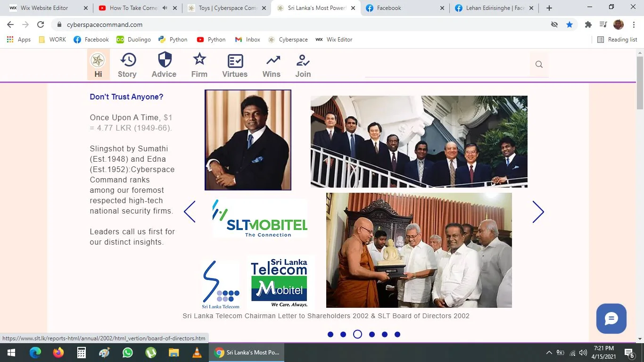Select the sixth slideshow dot
This screenshot has width=644, height=362.
[x=397, y=335]
